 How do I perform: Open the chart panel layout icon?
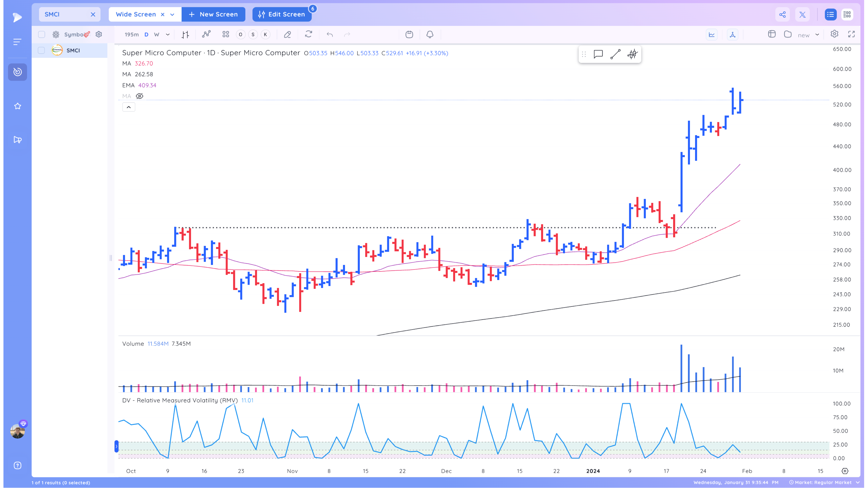[x=772, y=34]
